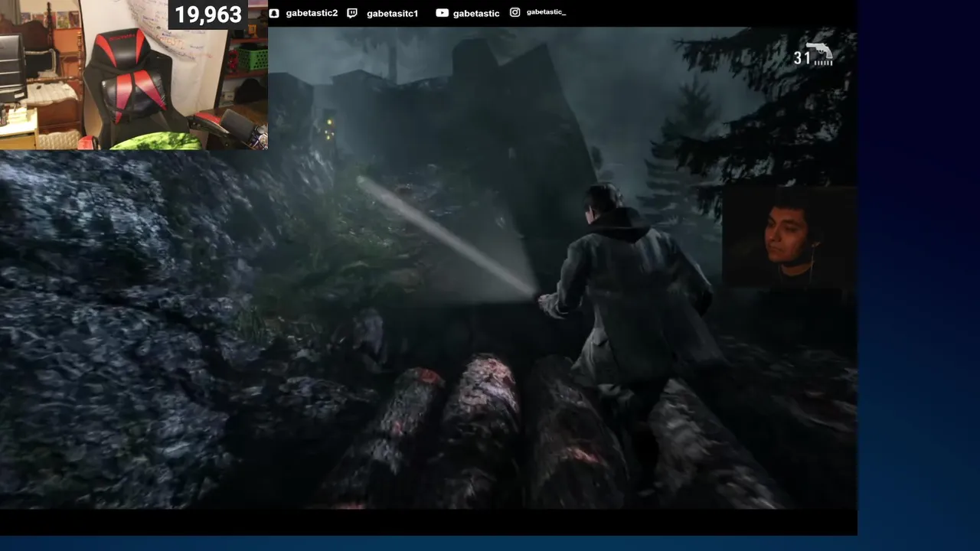Click the profile icon beside gabetastic2

click(x=274, y=13)
